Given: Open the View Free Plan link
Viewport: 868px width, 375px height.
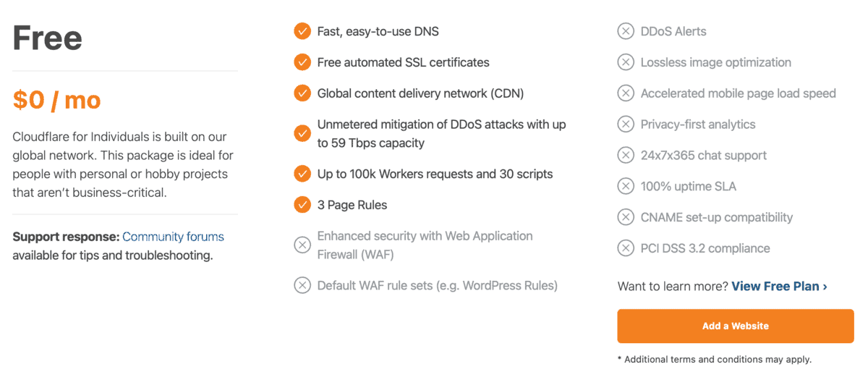Looking at the screenshot, I should pos(779,286).
